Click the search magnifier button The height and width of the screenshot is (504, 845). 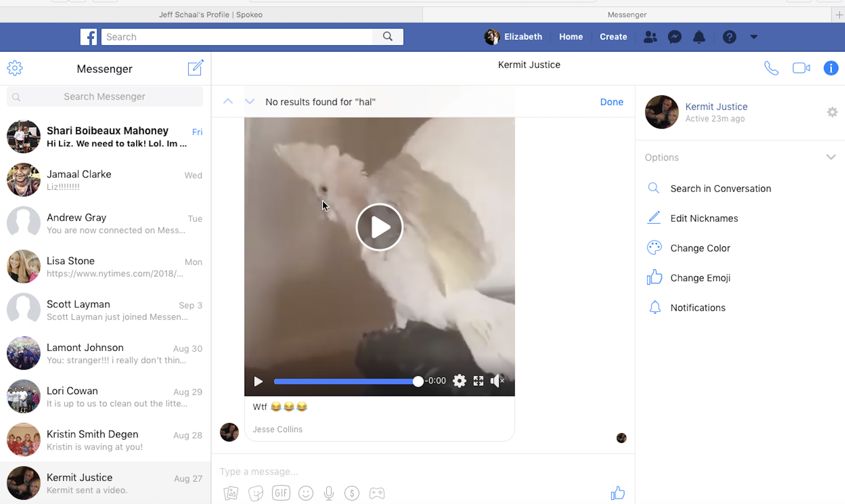pos(388,37)
